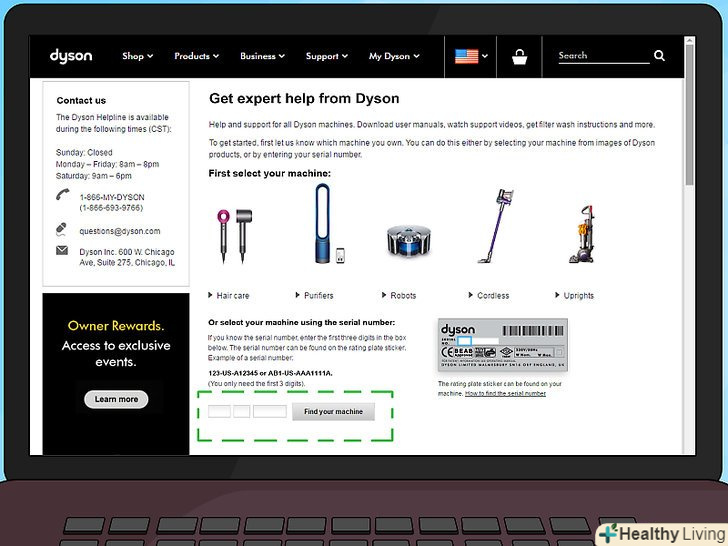The height and width of the screenshot is (546, 728).
Task: Expand the Cordless category
Action: [x=488, y=295]
